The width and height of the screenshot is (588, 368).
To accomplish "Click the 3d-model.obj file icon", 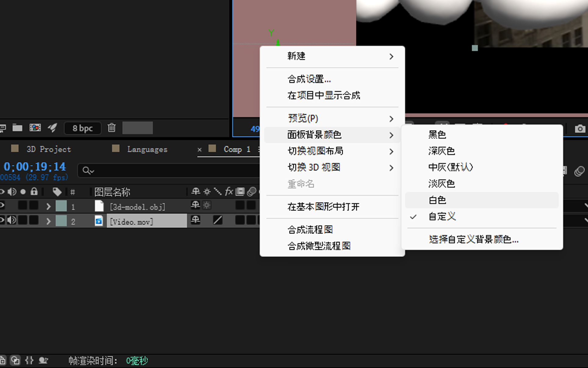I will click(99, 206).
